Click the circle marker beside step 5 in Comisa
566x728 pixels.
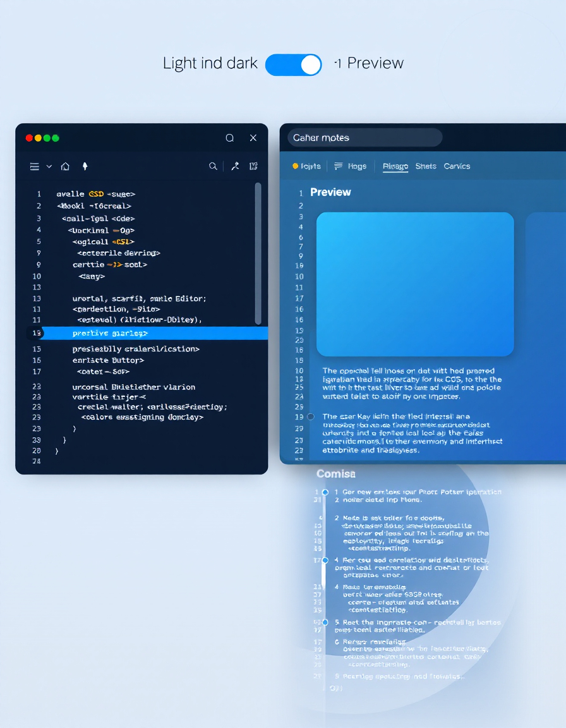[325, 622]
